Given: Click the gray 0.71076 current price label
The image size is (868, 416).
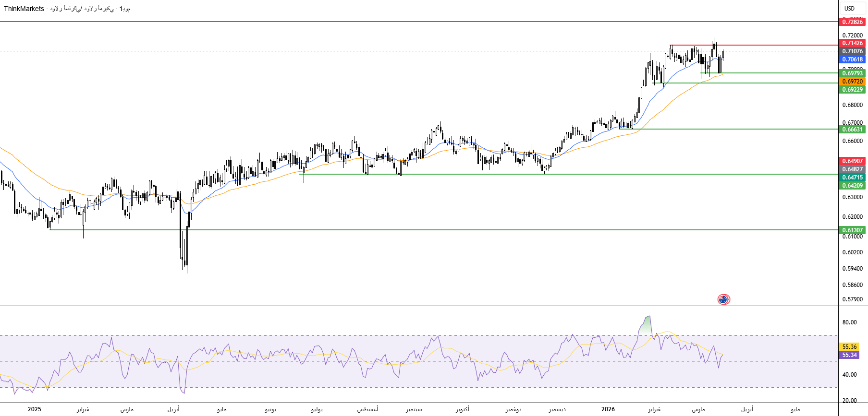Looking at the screenshot, I should point(853,51).
